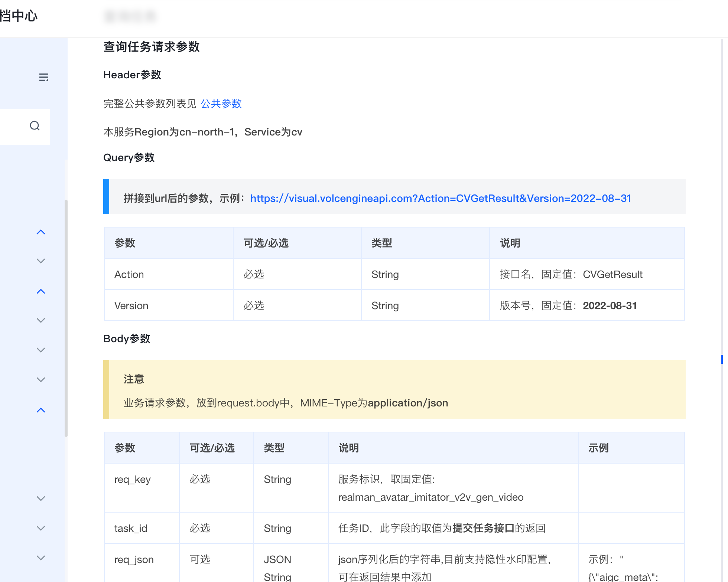
Task: Click the page scrollbar at right edge
Action: (722, 186)
